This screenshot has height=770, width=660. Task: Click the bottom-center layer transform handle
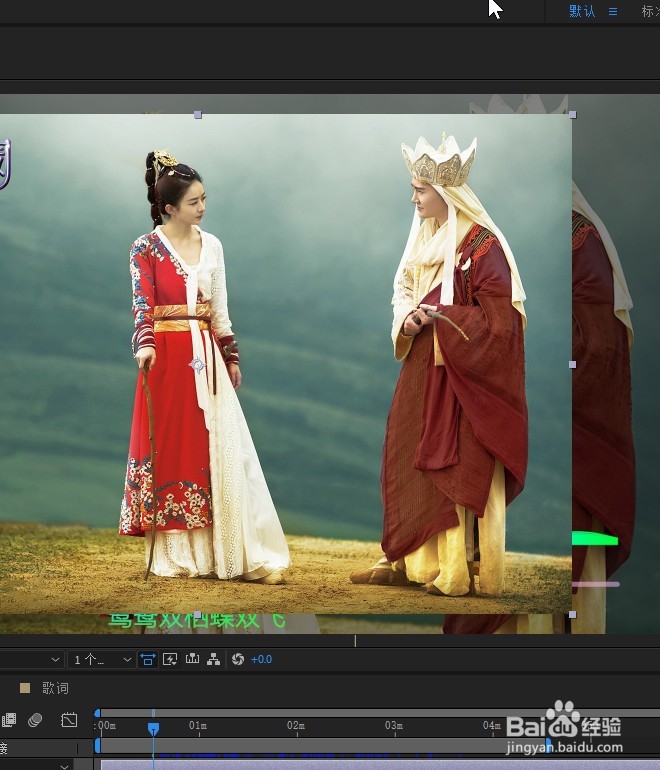(198, 614)
